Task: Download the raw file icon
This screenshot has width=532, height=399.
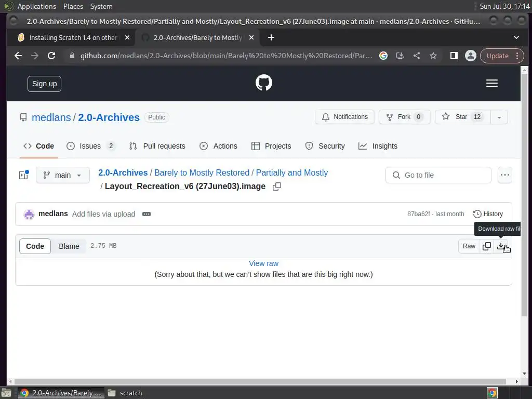Action: click(x=501, y=246)
